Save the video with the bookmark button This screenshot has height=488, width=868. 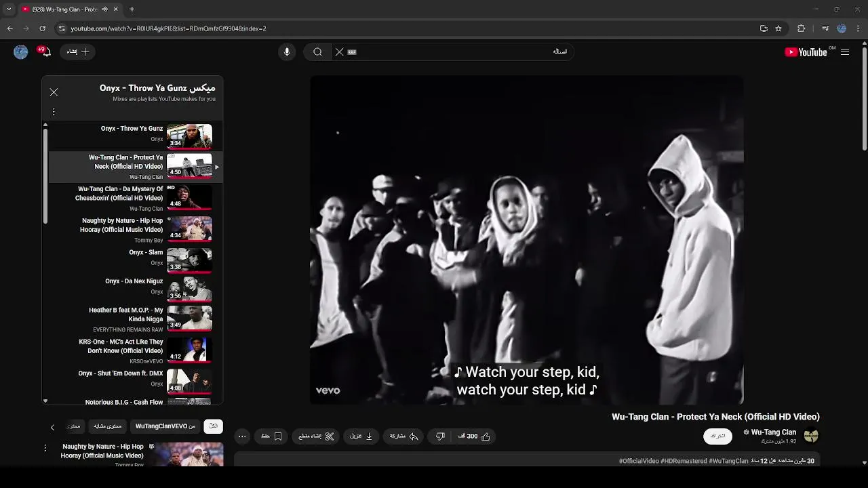[271, 436]
